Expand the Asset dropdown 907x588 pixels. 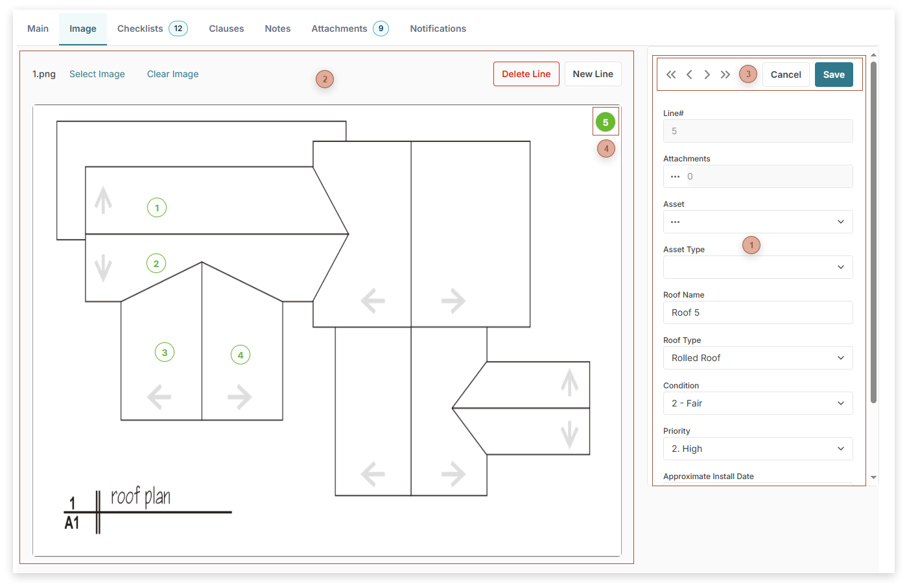pyautogui.click(x=757, y=222)
